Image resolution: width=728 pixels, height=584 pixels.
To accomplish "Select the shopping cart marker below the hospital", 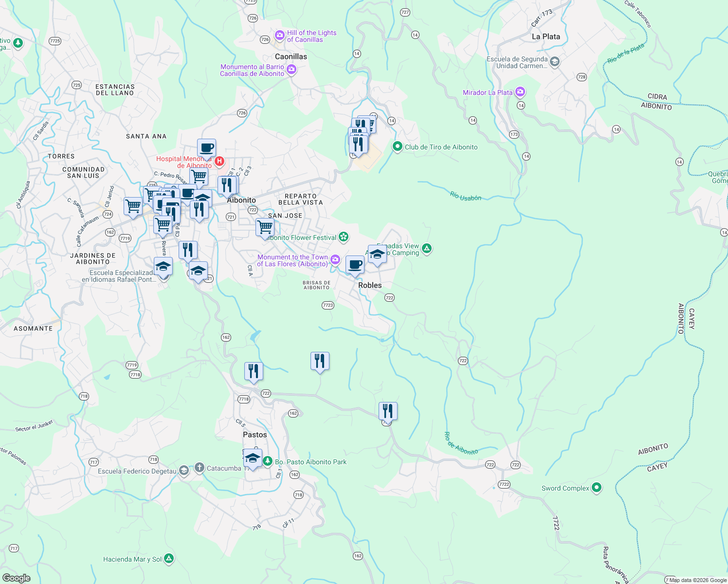I will (x=199, y=177).
